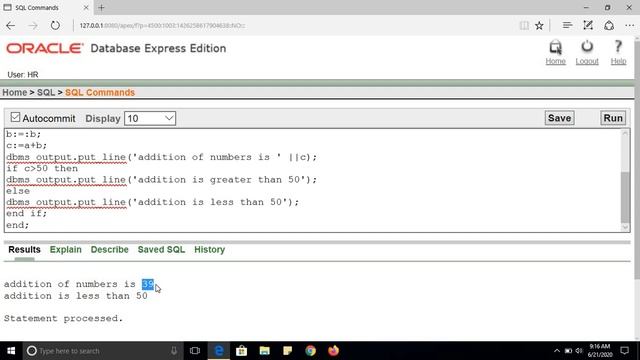The height and width of the screenshot is (360, 640).
Task: Open Task View on the taskbar
Action: tap(195, 351)
